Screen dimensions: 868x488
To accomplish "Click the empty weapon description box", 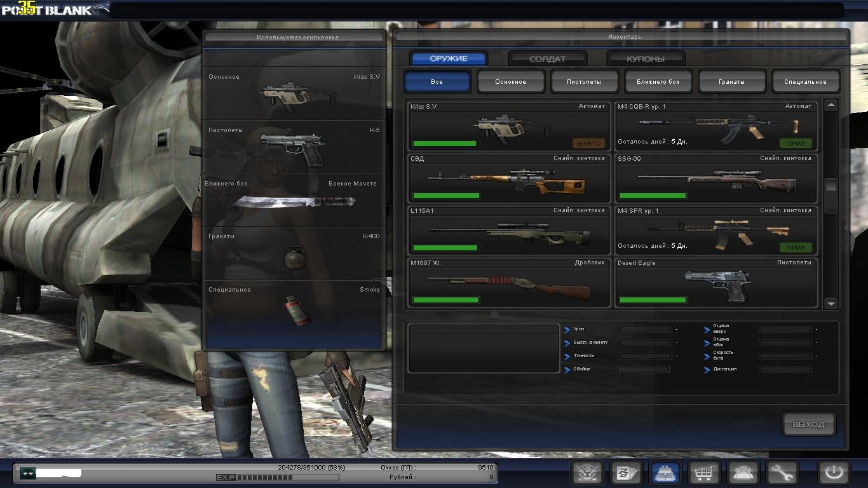I will click(484, 348).
